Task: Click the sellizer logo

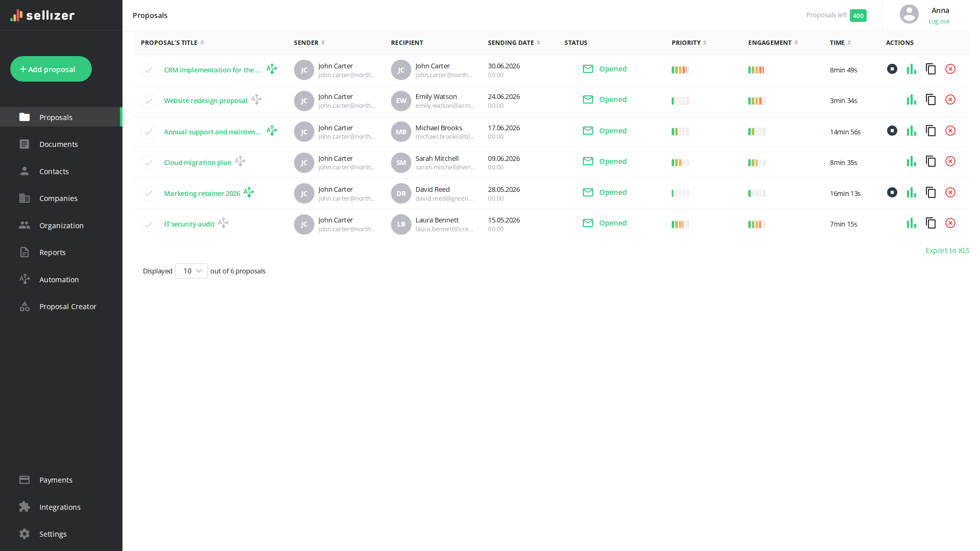Action: [x=42, y=15]
